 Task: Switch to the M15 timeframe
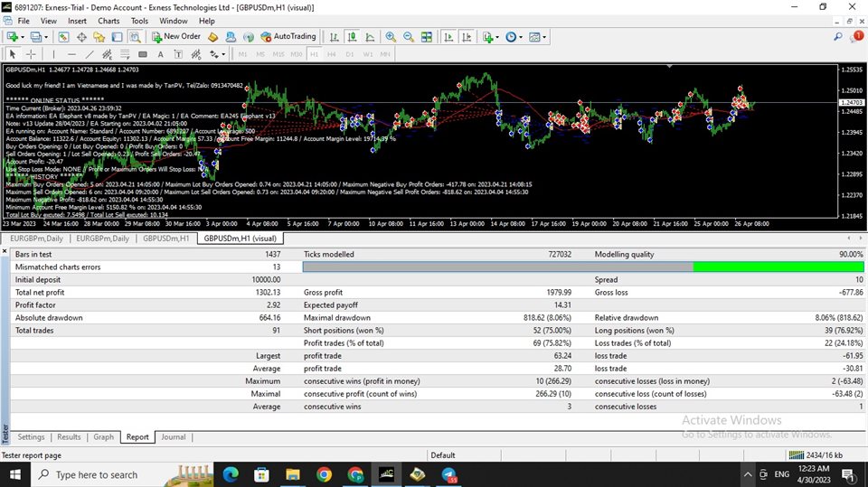click(x=278, y=54)
